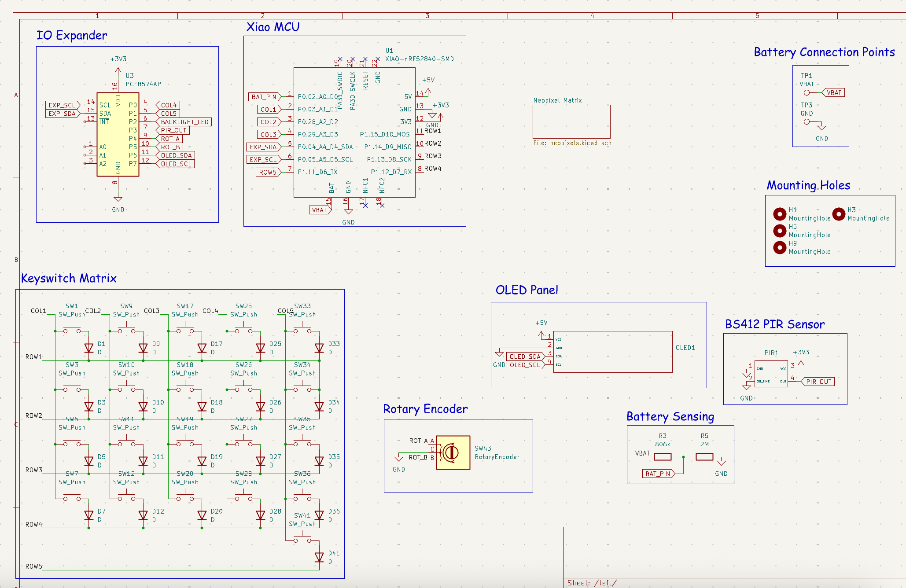906x588 pixels.
Task: Select the Battery Connection Points title
Action: (824, 52)
